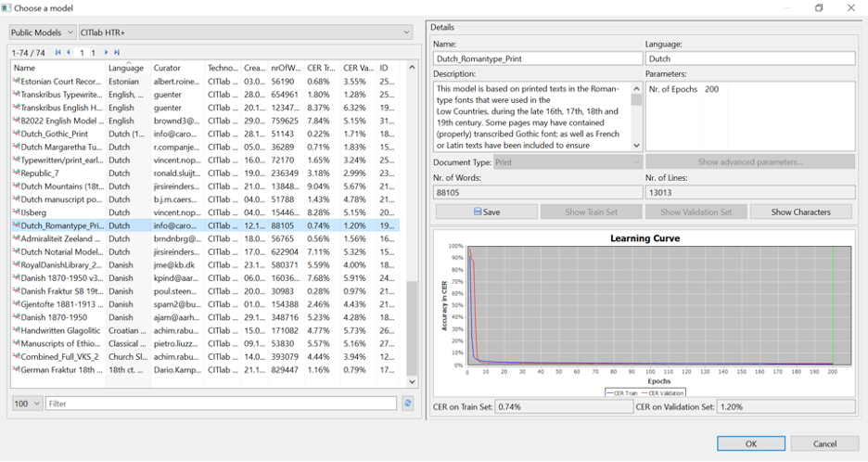
Task: Jump to last page of models
Action: (117, 53)
